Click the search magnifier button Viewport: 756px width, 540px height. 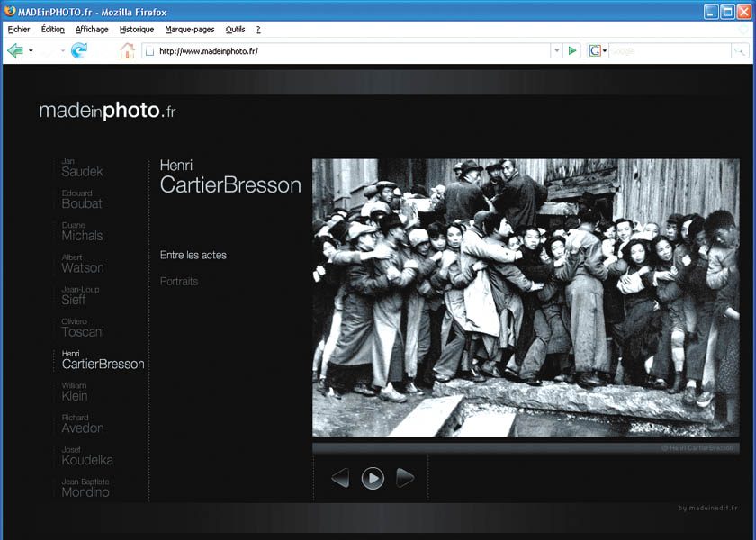739,50
